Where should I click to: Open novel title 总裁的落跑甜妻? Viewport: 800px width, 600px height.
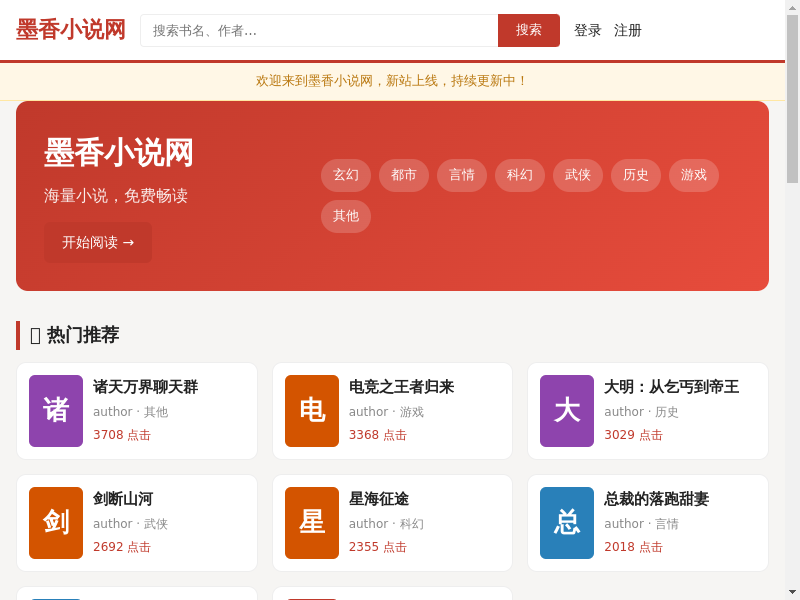coord(657,499)
